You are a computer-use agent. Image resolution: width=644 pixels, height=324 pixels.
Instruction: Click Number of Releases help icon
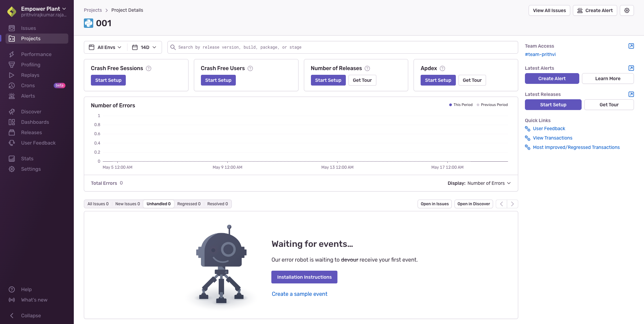click(367, 68)
